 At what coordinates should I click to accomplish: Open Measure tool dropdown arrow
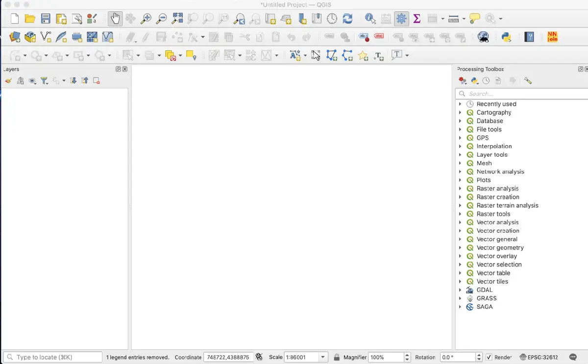click(x=464, y=19)
